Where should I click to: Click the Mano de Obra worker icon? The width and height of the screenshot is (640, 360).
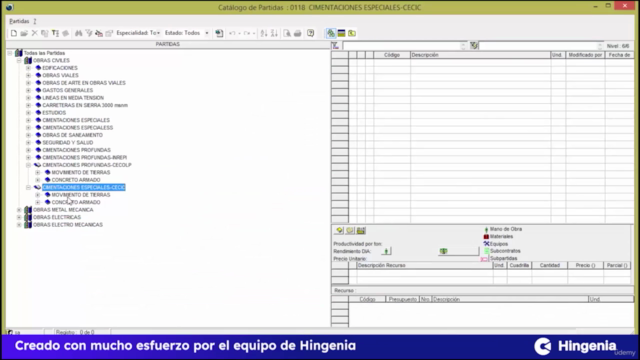pyautogui.click(x=486, y=229)
